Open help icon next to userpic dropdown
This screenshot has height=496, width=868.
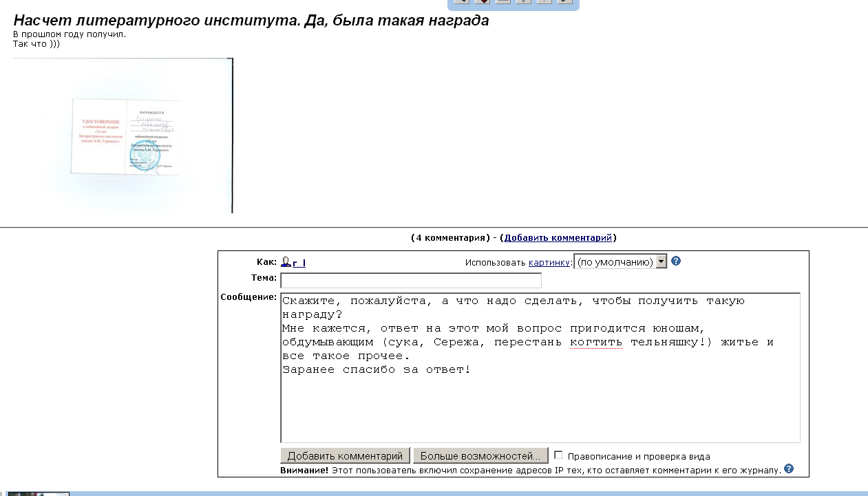(x=676, y=261)
